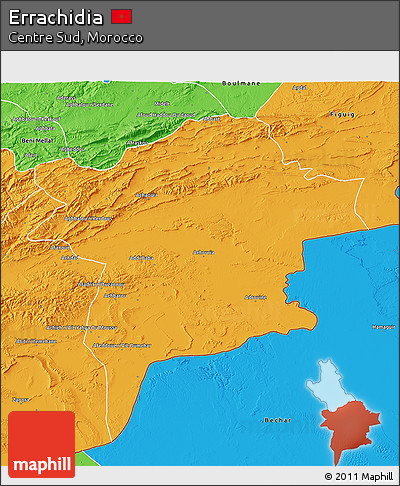Click the "© 2011 Maphill" copyright text
The image size is (400, 486).
coord(359,476)
